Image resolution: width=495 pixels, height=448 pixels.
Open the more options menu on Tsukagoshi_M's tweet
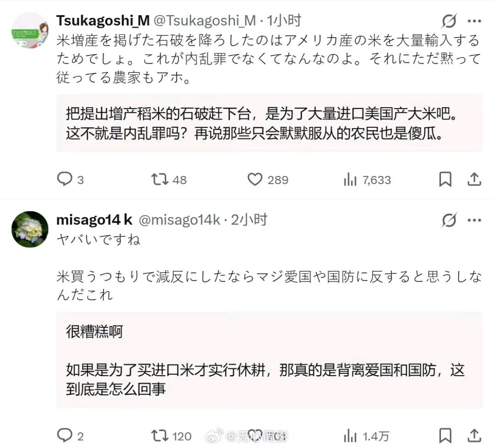point(474,21)
